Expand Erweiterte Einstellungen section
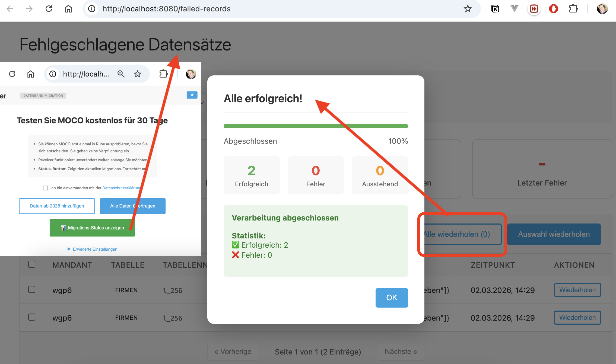This screenshot has width=616, height=364. coord(92,249)
